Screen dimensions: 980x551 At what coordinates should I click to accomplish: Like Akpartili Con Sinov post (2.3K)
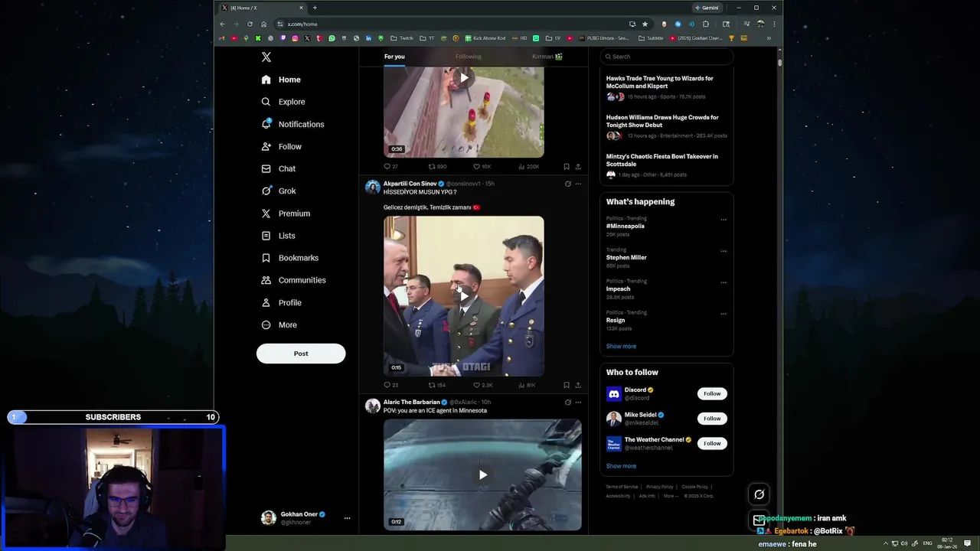pyautogui.click(x=482, y=385)
